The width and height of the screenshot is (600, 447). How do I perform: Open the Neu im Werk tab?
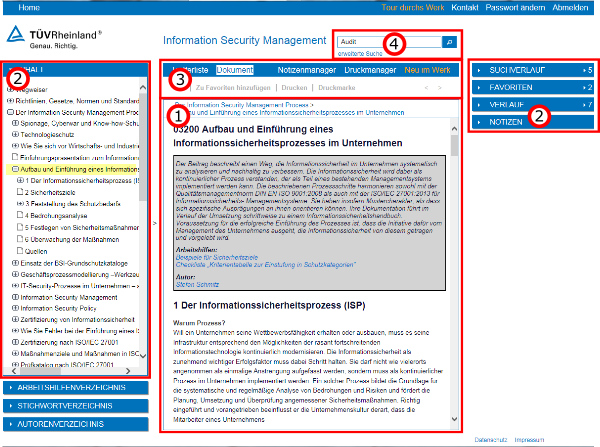click(x=427, y=70)
